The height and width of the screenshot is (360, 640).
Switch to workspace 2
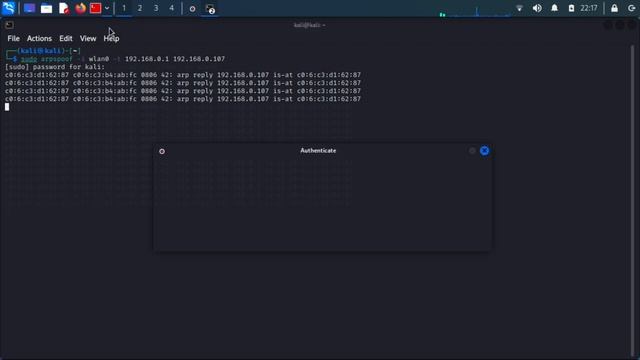point(140,8)
